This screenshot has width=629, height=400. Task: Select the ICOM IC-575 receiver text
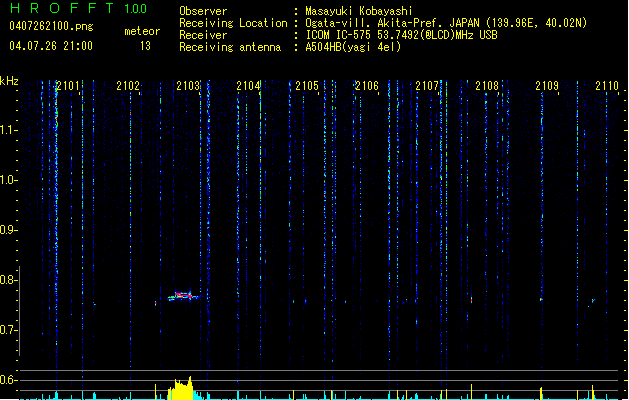401,35
